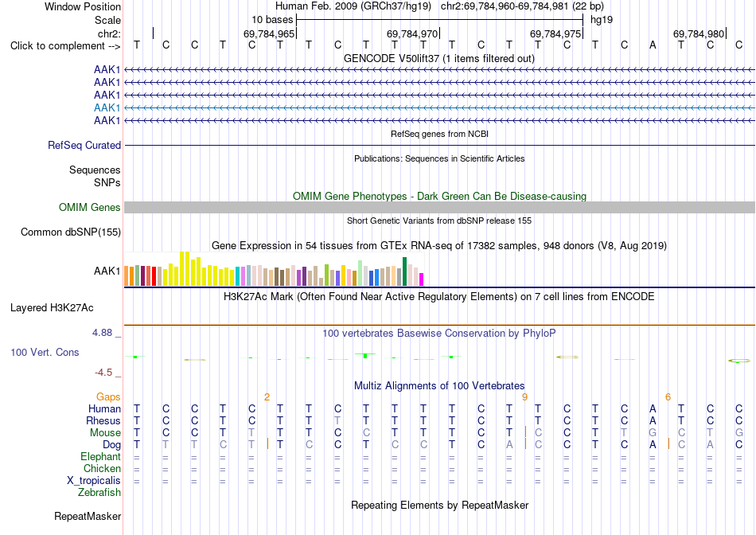Click the AAK1 label beside expression bar chart
The height and width of the screenshot is (535, 756).
(x=107, y=271)
